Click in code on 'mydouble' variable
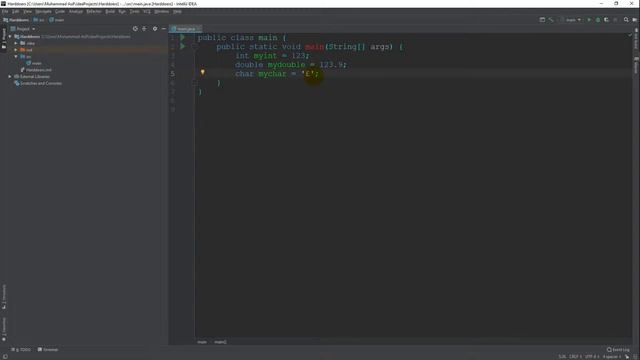640x360 pixels. [x=286, y=65]
